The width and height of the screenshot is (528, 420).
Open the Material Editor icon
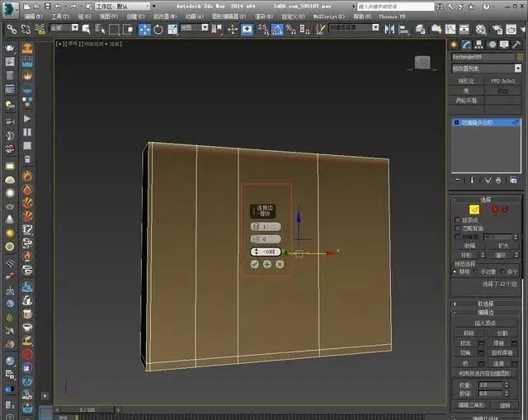coord(480,30)
